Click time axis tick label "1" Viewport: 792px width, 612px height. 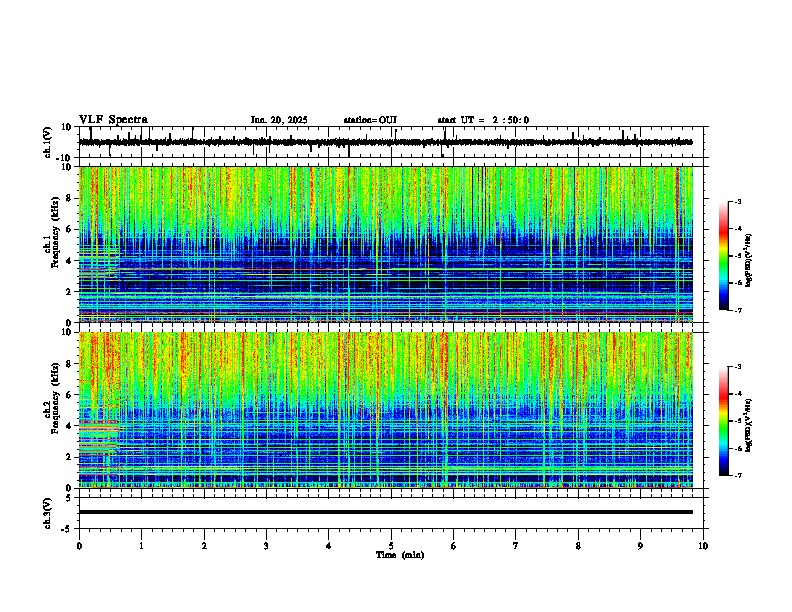pos(142,546)
